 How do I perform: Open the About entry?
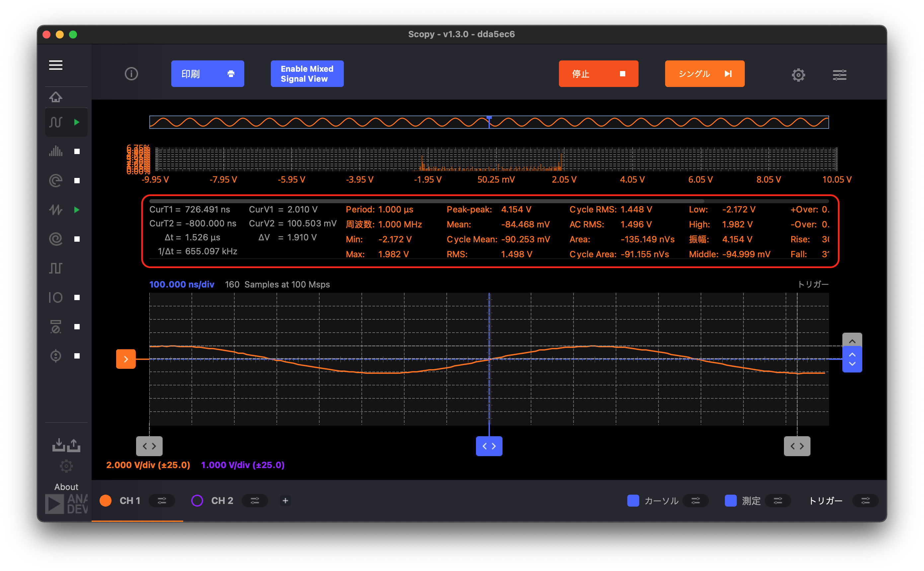pos(66,487)
